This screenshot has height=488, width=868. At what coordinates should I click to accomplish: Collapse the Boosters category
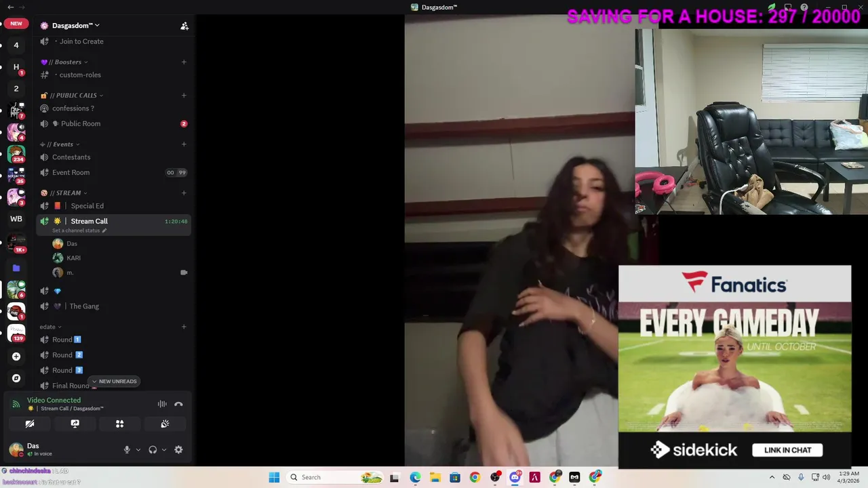coord(68,62)
